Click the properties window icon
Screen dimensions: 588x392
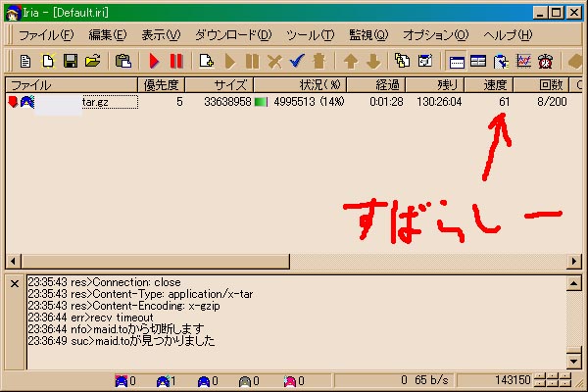pyautogui.click(x=425, y=61)
